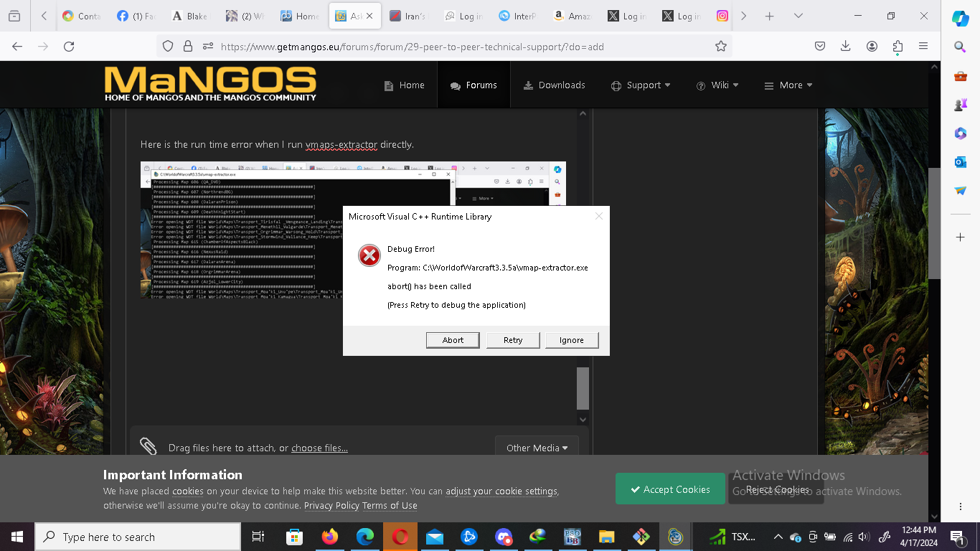Switch to the Blake browser tab
Screen dimensions: 980x551
190,16
